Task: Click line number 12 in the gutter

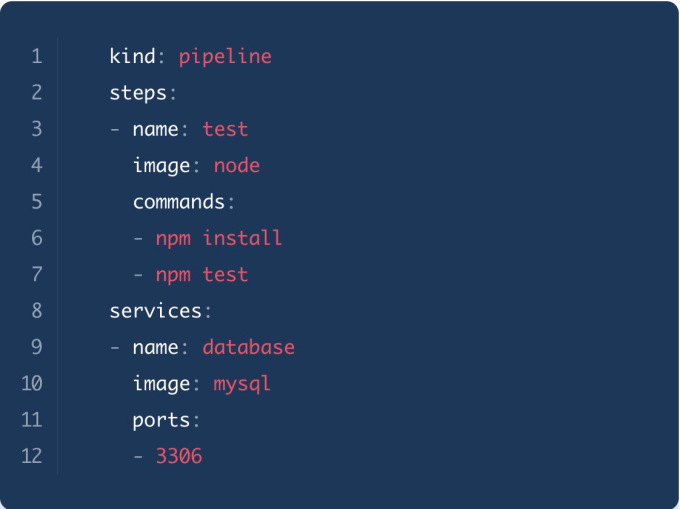Action: click(31, 457)
